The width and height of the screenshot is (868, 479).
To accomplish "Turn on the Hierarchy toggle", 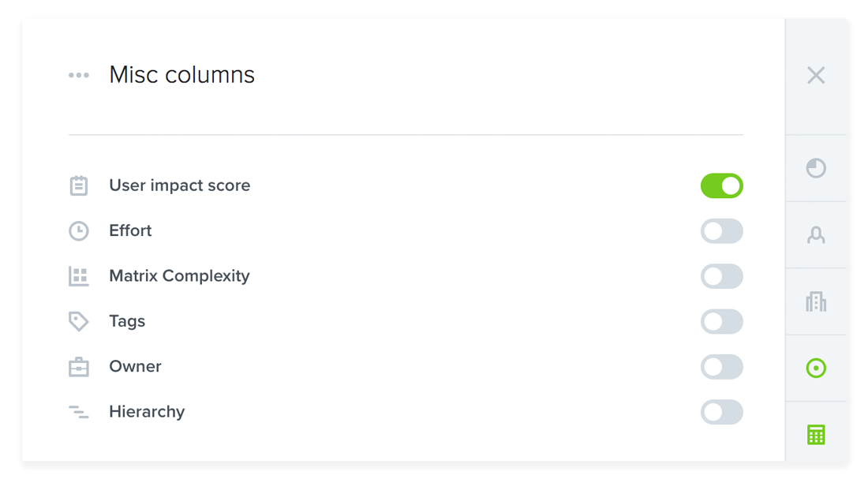I will click(x=722, y=413).
